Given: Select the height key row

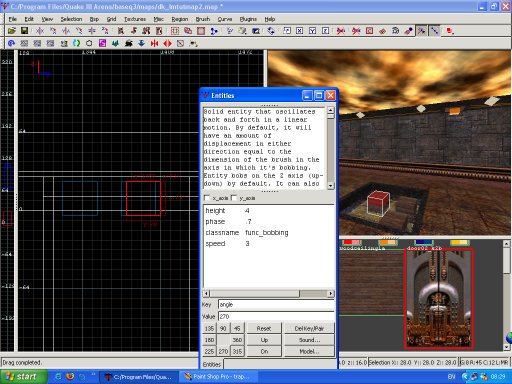Looking at the screenshot, I should (x=268, y=211).
